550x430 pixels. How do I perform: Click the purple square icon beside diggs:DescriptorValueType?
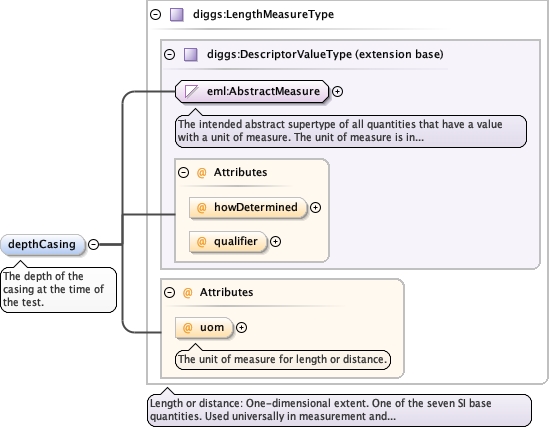click(191, 54)
